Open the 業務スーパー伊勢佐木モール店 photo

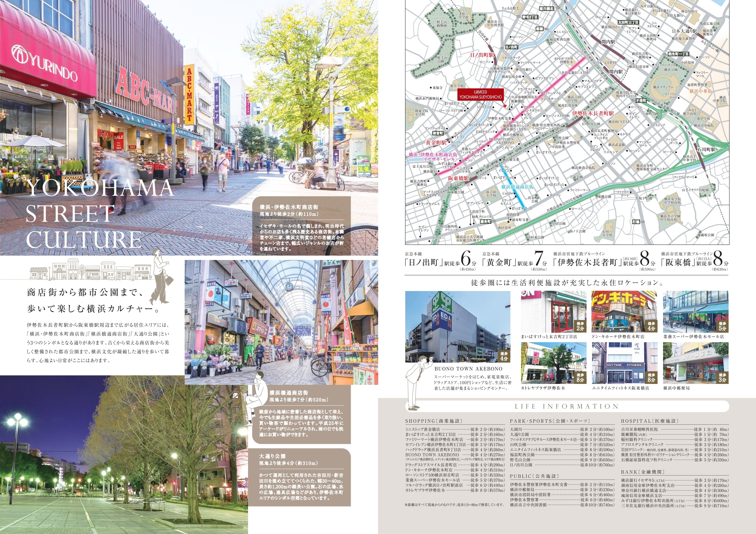(x=696, y=311)
